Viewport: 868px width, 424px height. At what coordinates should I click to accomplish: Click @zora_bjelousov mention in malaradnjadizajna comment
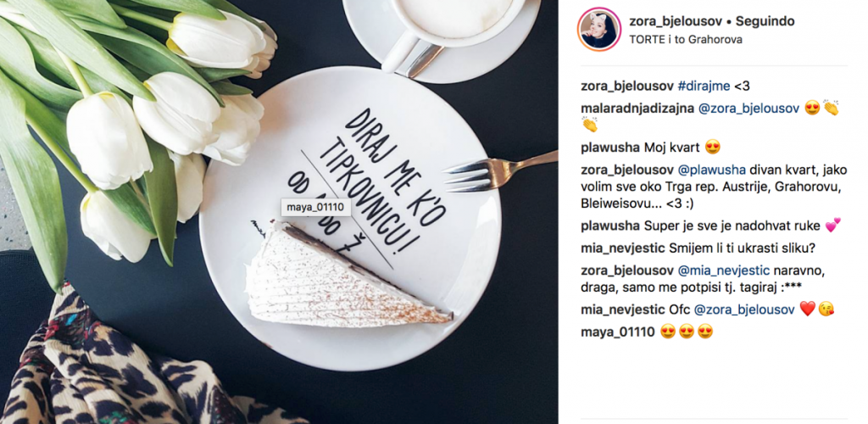[748, 109]
